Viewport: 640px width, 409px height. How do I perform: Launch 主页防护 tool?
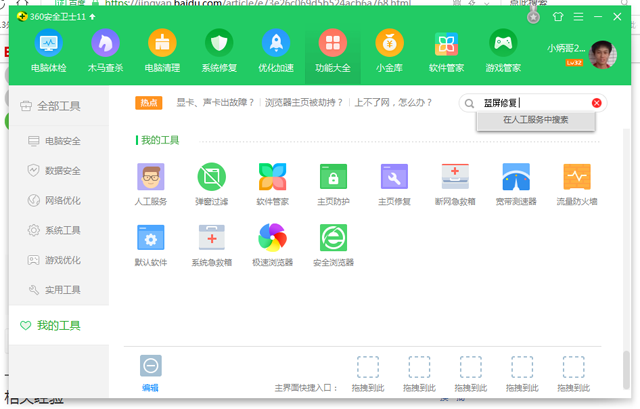333,184
